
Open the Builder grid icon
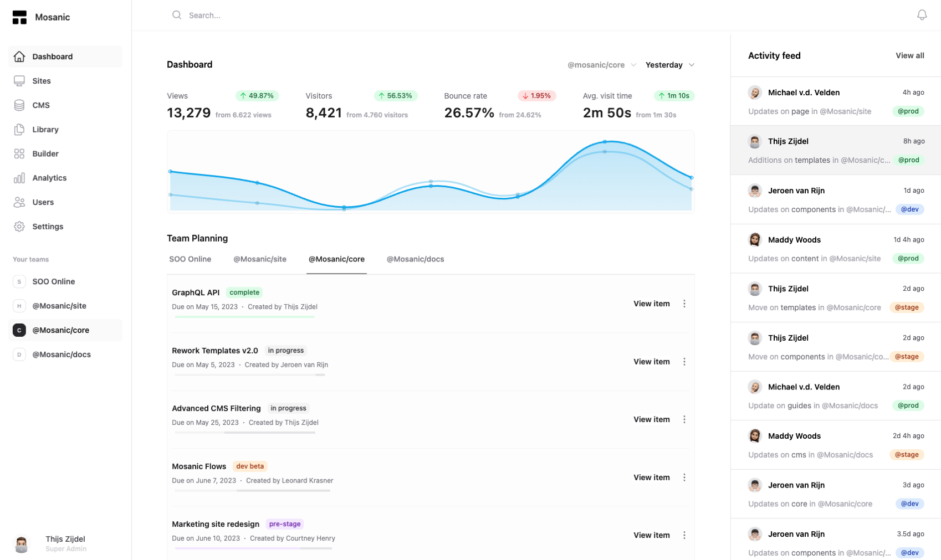pos(19,153)
